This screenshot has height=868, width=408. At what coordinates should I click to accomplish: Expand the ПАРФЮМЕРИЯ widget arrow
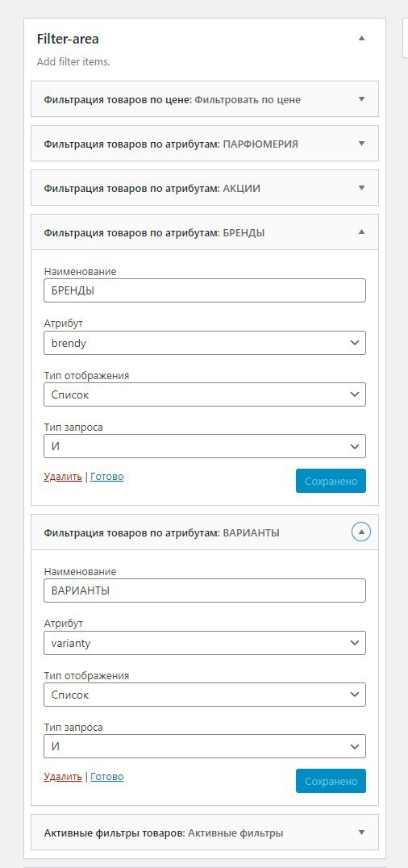coord(361,144)
